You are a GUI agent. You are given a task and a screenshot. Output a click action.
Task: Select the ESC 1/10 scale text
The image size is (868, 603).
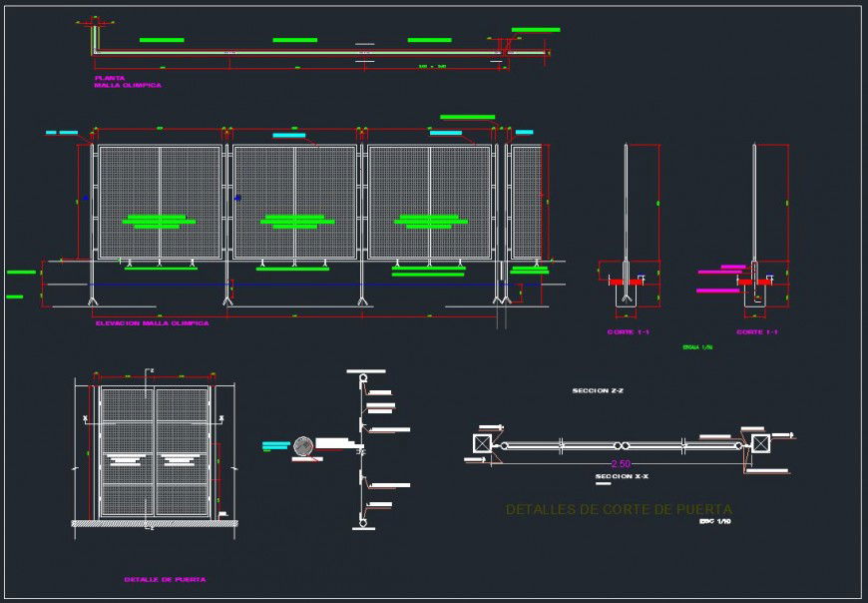[x=714, y=521]
